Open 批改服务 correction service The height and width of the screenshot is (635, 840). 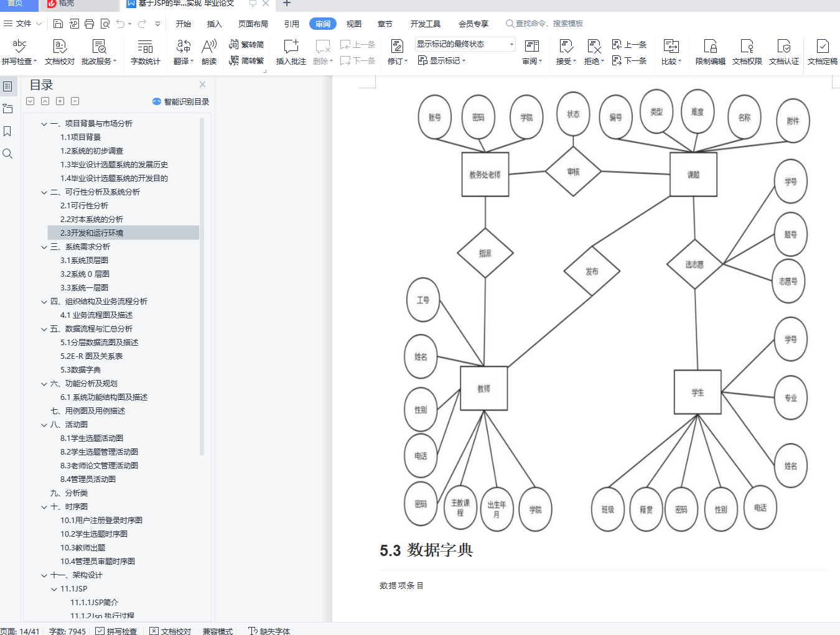[99, 52]
